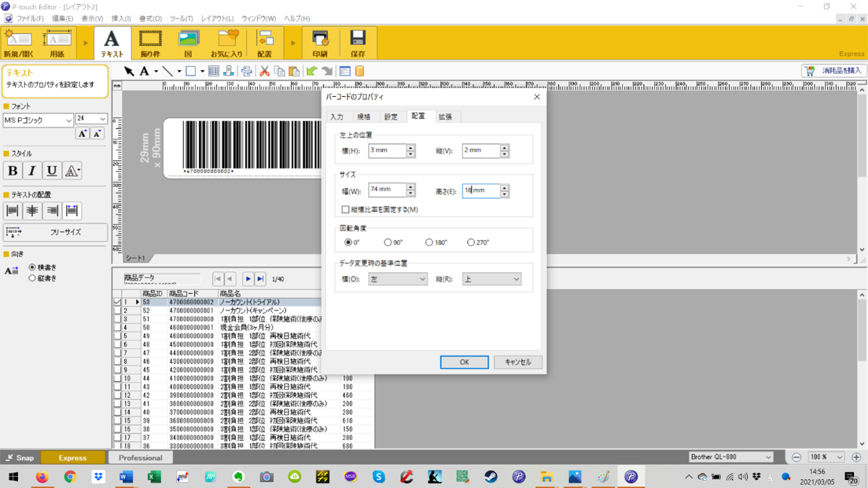
Task: Click the 保存 (Save) icon
Action: [357, 43]
